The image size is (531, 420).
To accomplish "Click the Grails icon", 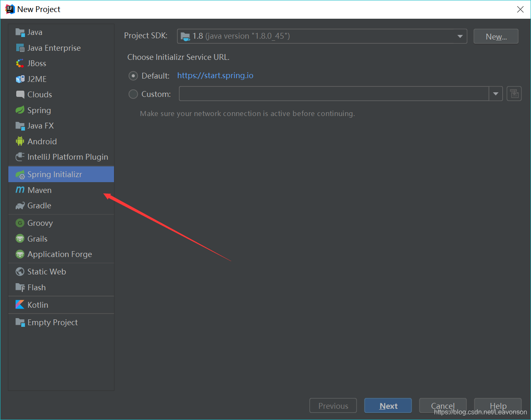I will pyautogui.click(x=20, y=239).
